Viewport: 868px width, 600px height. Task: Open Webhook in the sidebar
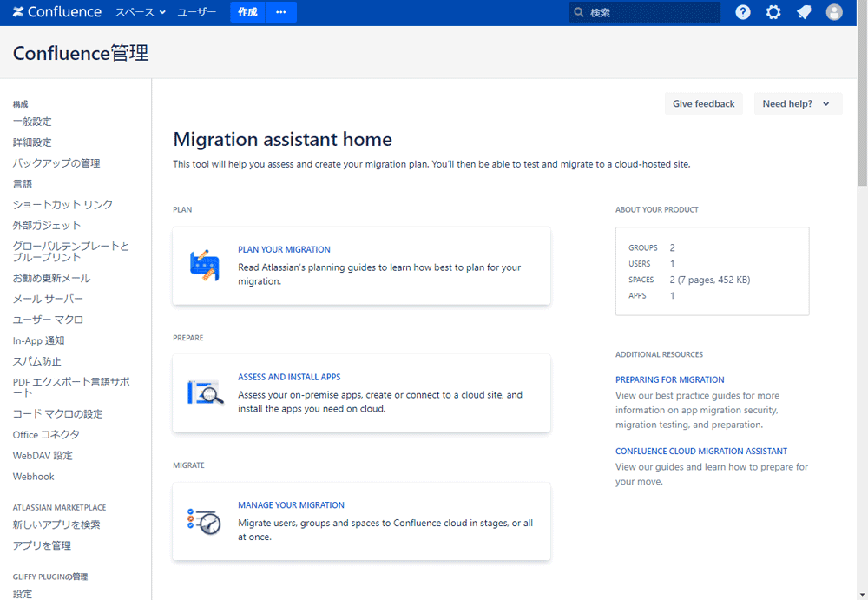tap(34, 477)
